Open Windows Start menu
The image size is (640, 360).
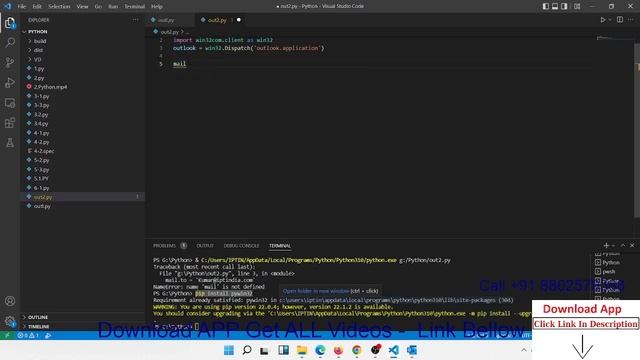pos(229,350)
